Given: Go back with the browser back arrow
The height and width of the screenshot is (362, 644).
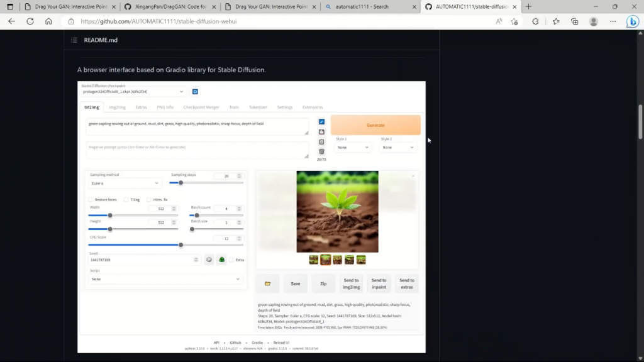Looking at the screenshot, I should [x=11, y=21].
